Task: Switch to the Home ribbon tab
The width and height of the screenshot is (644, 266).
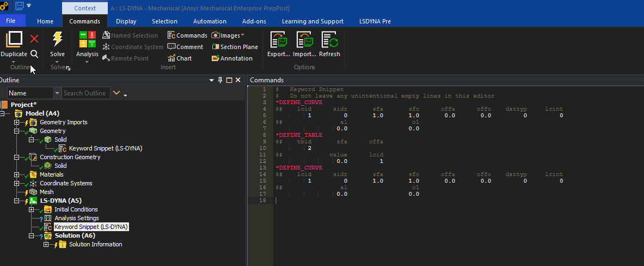Action: pos(45,21)
